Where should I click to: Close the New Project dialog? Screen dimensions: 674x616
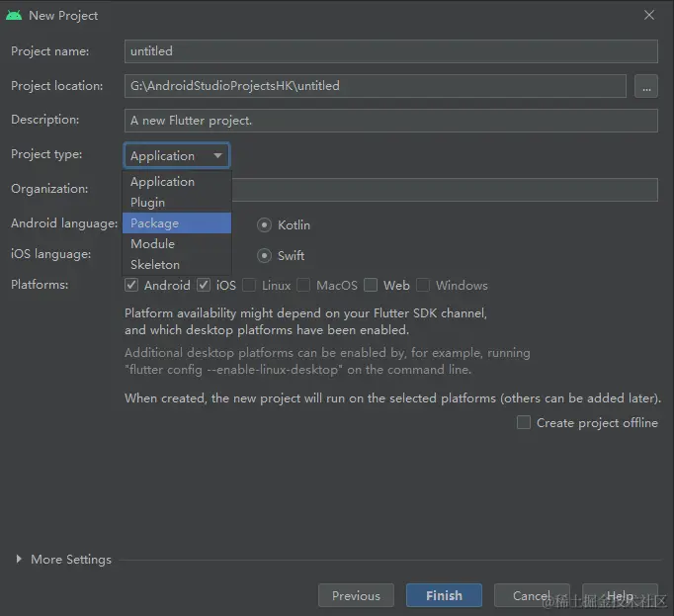(649, 15)
